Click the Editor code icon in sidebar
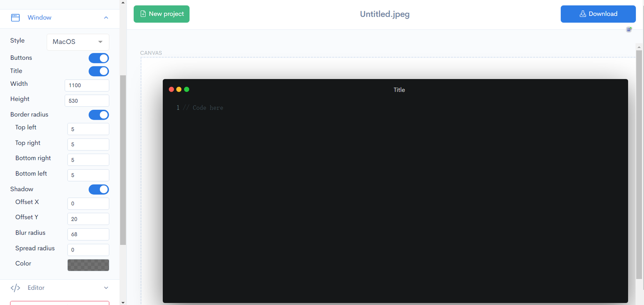 pyautogui.click(x=15, y=288)
